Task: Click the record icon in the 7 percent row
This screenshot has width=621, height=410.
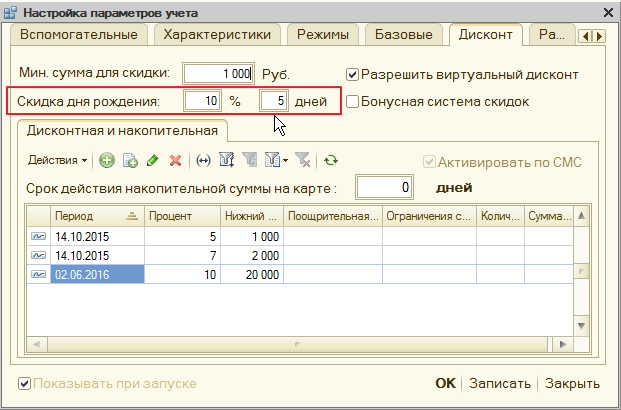Action: click(x=38, y=256)
